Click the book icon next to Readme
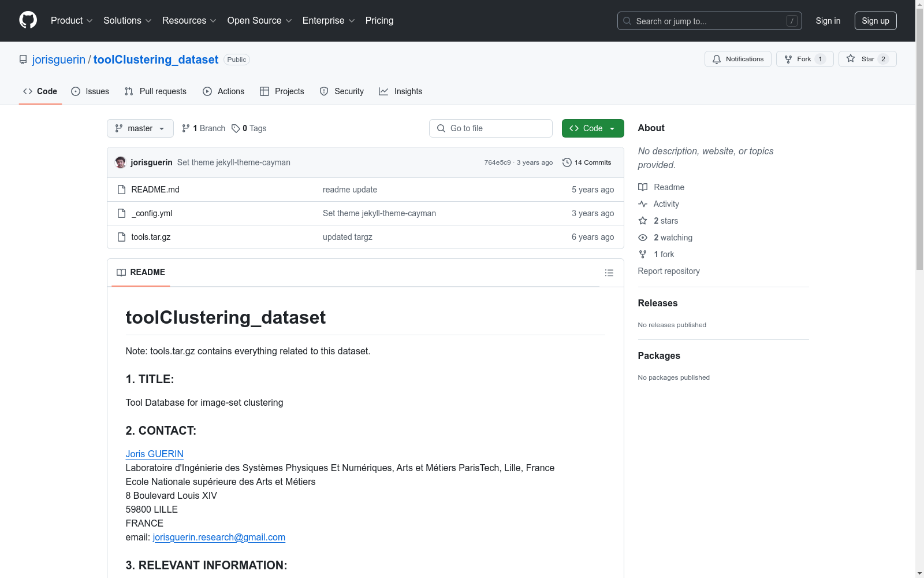 [643, 187]
